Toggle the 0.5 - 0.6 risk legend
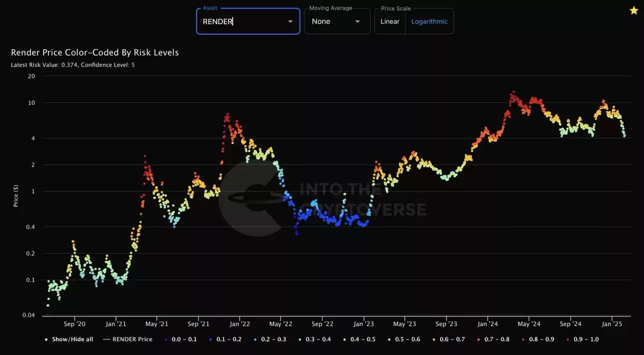The image size is (644, 355). 404,339
